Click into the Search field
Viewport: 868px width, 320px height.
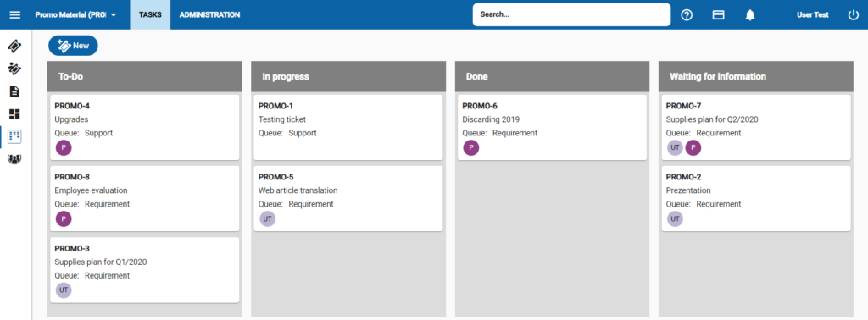coord(572,15)
